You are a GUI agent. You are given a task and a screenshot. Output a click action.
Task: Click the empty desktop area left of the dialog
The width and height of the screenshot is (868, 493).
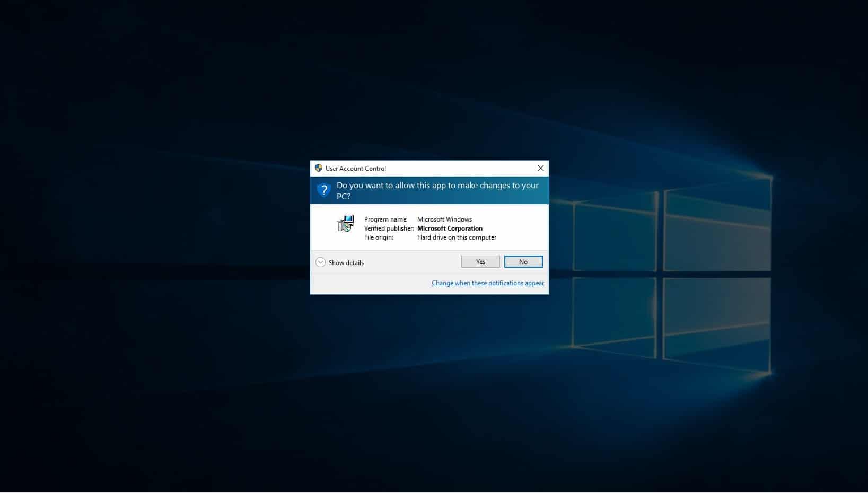(x=159, y=239)
